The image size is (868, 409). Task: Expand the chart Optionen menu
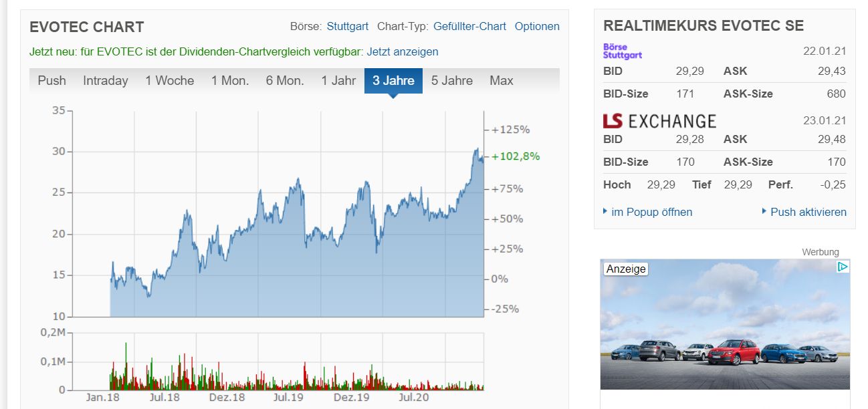pyautogui.click(x=537, y=27)
